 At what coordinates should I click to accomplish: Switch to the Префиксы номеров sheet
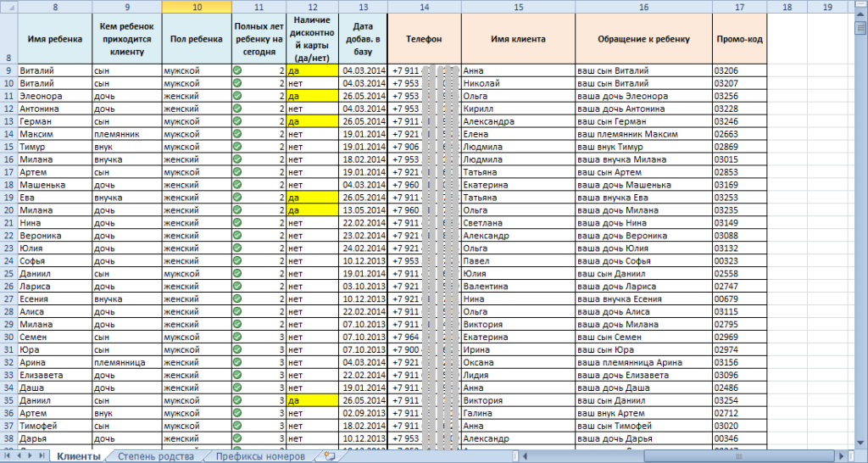[260, 456]
